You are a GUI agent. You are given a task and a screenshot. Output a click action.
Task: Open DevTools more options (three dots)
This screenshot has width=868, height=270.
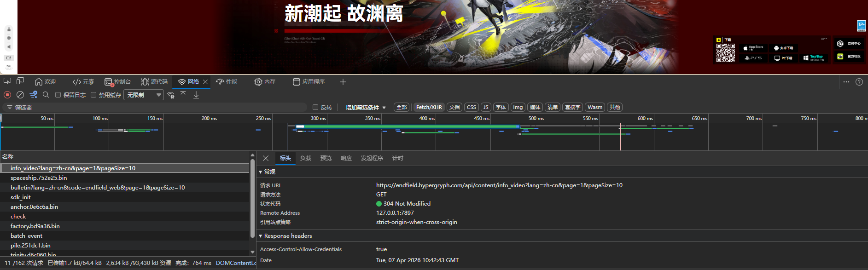tap(846, 82)
